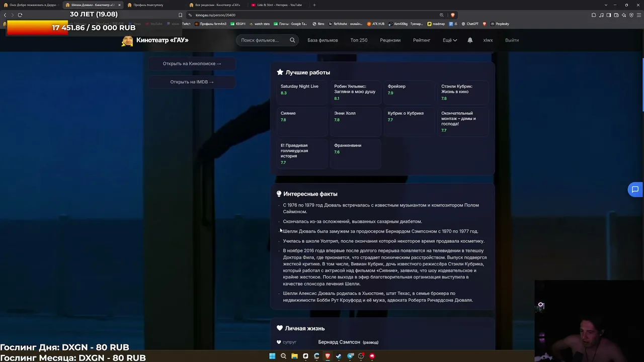The height and width of the screenshot is (362, 644).
Task: Switch to Lida & Stint YouTube tab
Action: point(278,5)
